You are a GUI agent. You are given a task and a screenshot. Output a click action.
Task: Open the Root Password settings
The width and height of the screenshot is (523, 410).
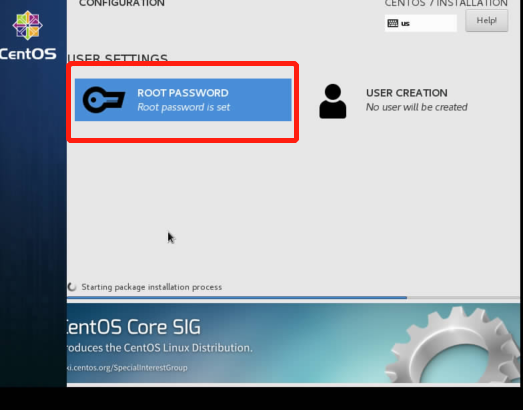click(183, 100)
